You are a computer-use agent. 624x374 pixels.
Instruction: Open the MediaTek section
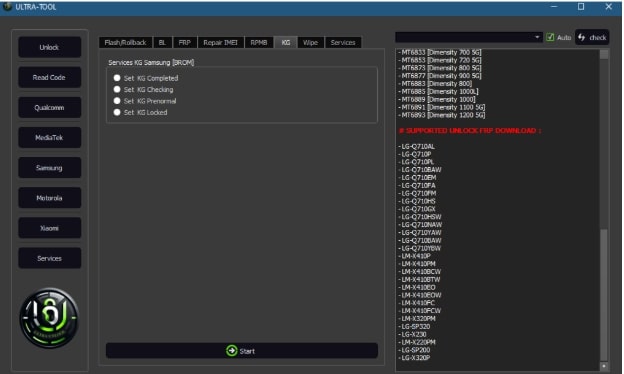pos(49,138)
